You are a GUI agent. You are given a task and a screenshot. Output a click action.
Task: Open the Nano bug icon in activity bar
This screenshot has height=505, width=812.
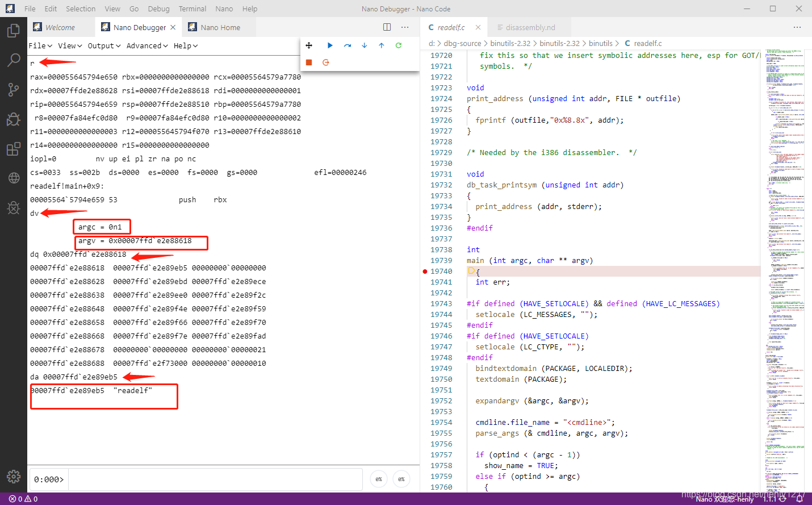(13, 208)
